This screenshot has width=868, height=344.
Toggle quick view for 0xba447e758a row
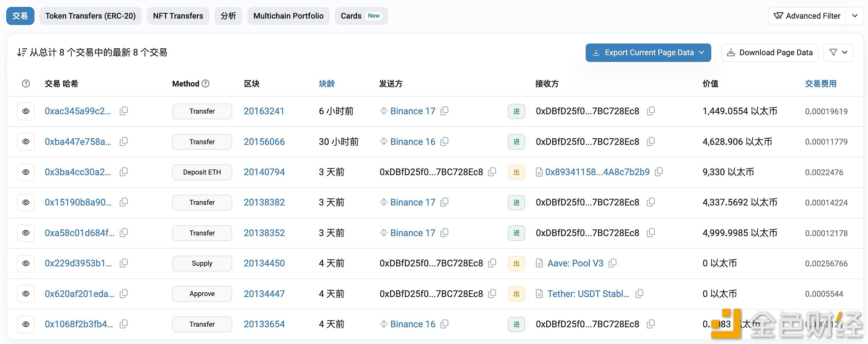pos(26,142)
